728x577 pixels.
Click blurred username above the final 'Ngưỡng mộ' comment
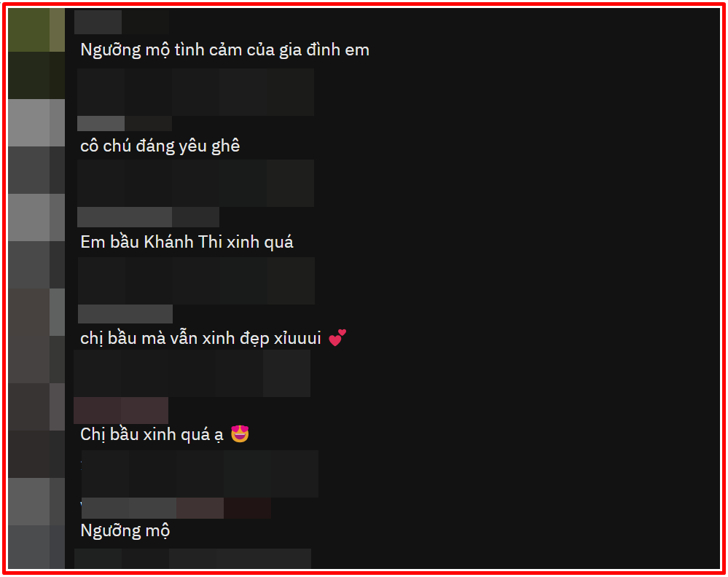pos(176,509)
